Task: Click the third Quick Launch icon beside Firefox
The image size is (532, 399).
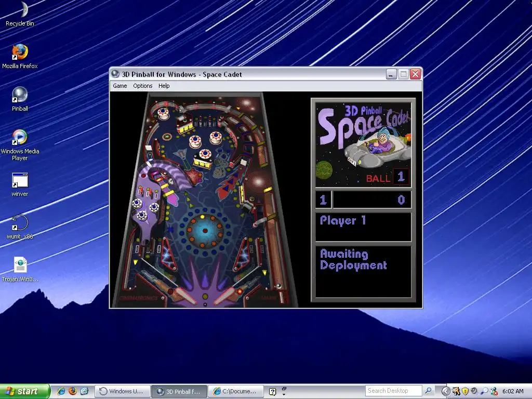Action: tap(84, 391)
